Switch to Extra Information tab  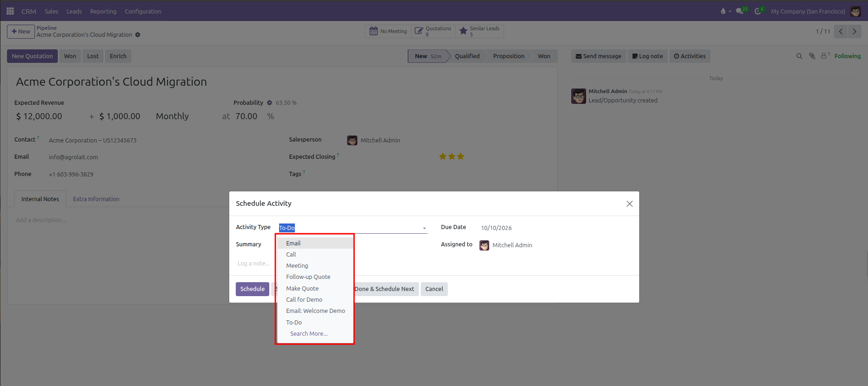[96, 199]
